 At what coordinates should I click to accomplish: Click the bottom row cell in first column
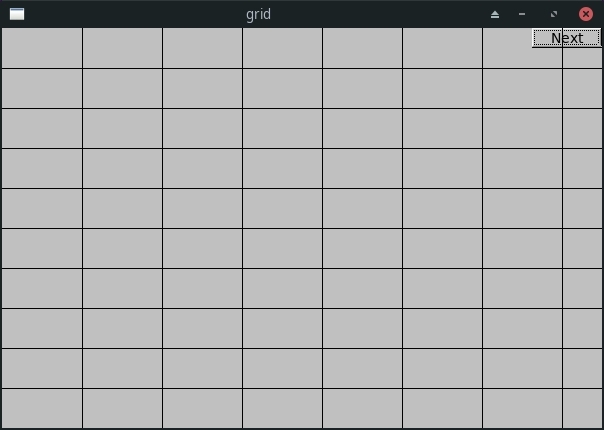click(42, 408)
